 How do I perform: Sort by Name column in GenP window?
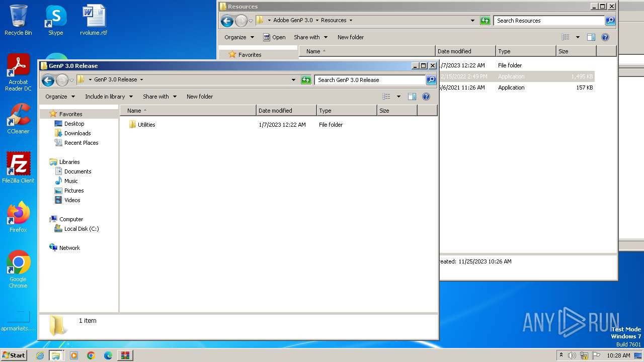pos(188,111)
